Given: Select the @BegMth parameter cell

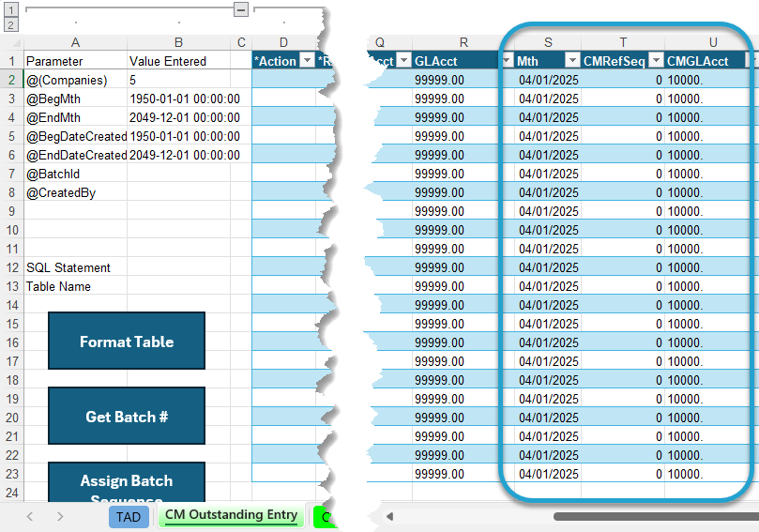Looking at the screenshot, I should 75,99.
